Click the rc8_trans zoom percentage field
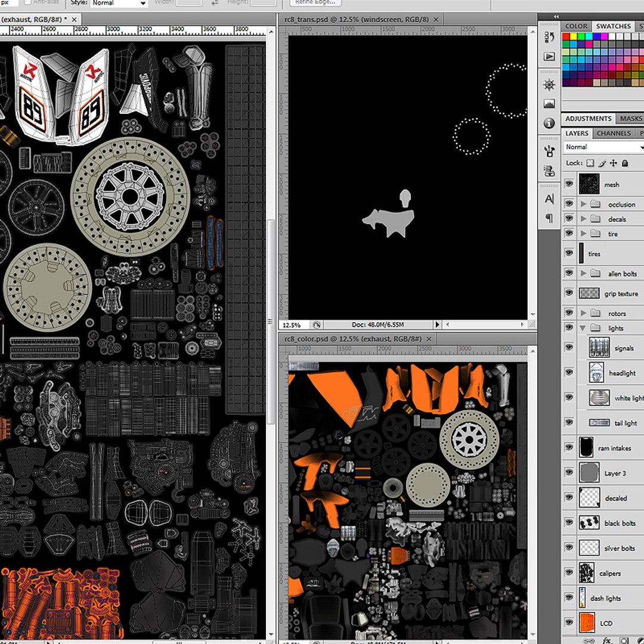The width and height of the screenshot is (644, 644). pyautogui.click(x=294, y=325)
